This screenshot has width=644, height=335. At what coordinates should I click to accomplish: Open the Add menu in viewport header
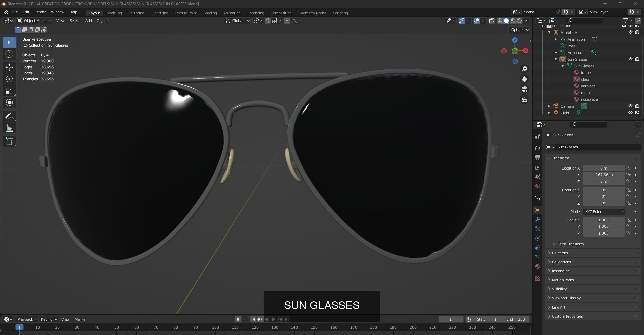coord(88,21)
